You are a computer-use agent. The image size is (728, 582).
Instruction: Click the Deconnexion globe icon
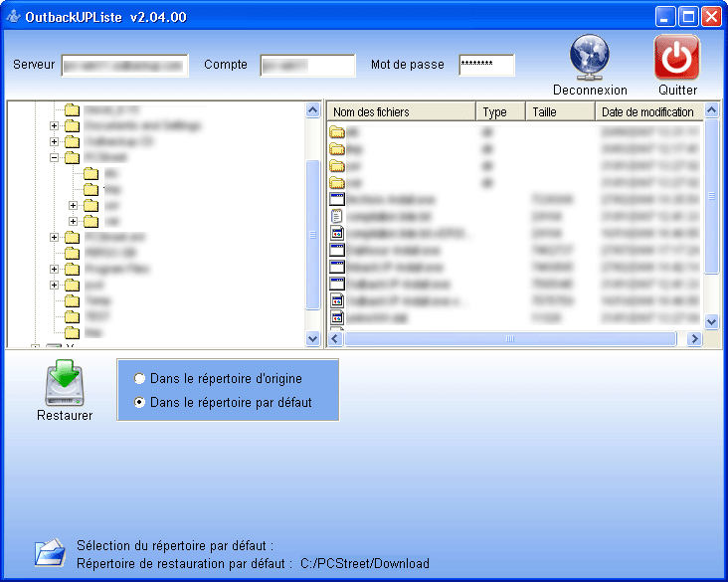(589, 58)
